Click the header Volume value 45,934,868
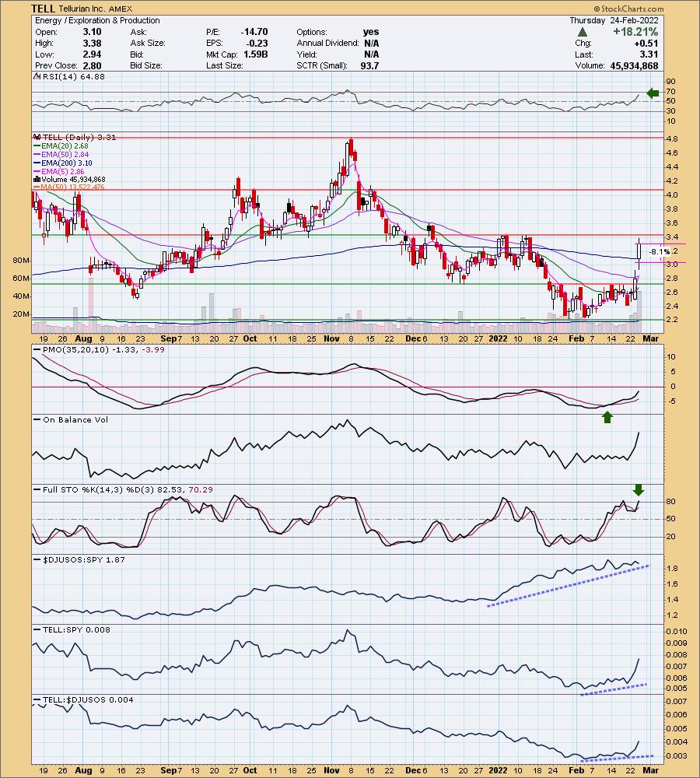 coord(634,65)
